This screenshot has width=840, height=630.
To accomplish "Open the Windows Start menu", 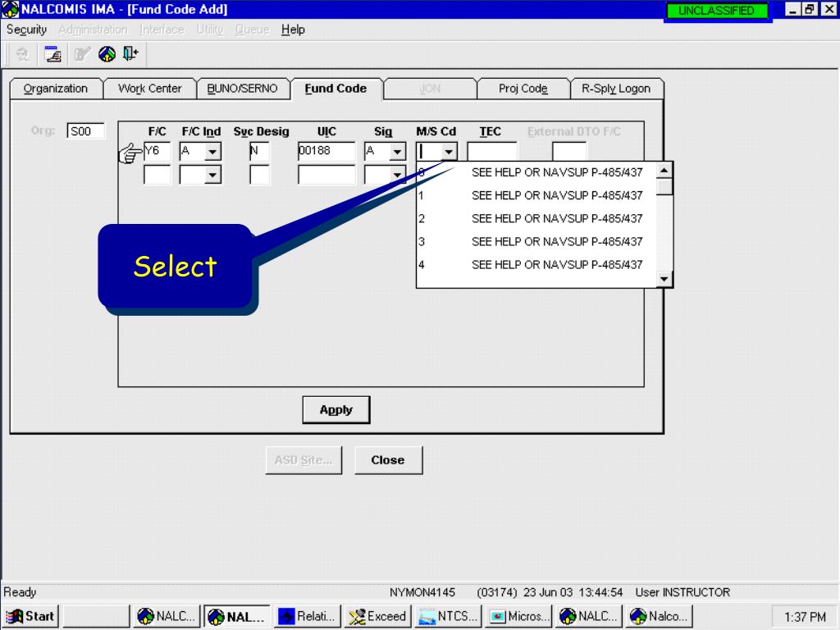I will [31, 617].
